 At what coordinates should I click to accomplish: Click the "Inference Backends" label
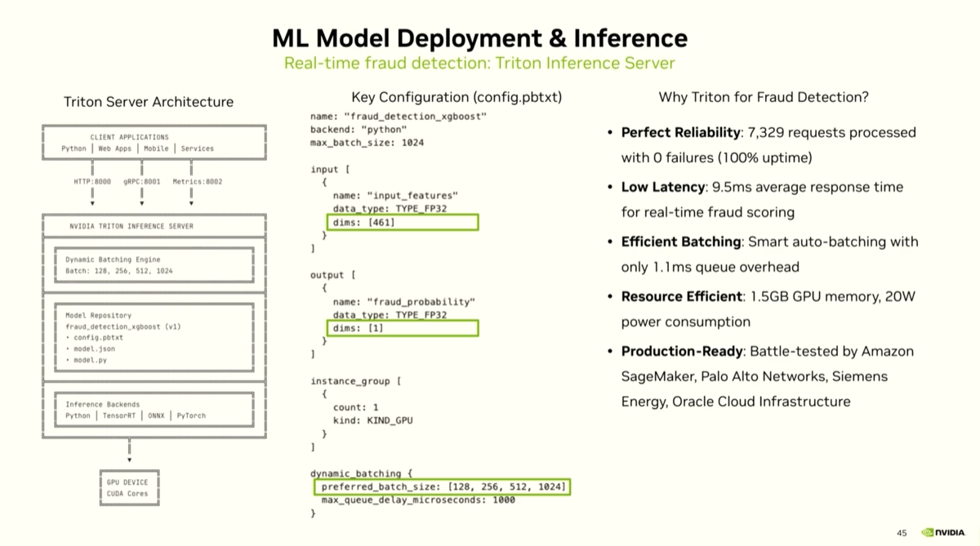pyautogui.click(x=102, y=404)
